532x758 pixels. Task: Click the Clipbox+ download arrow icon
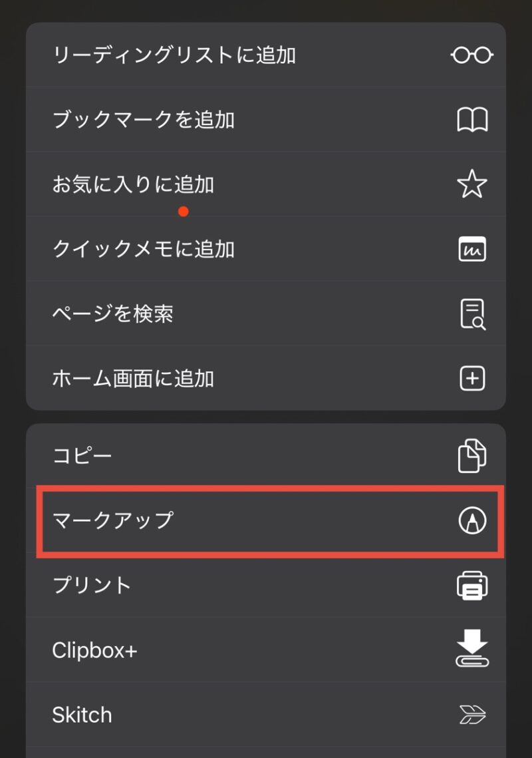472,649
